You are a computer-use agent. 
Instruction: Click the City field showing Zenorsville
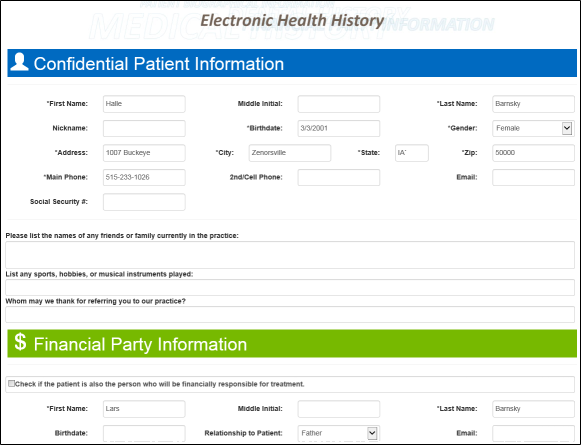(290, 153)
